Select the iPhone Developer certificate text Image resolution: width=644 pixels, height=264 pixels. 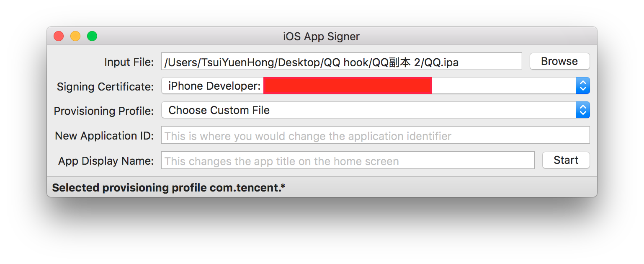click(214, 86)
